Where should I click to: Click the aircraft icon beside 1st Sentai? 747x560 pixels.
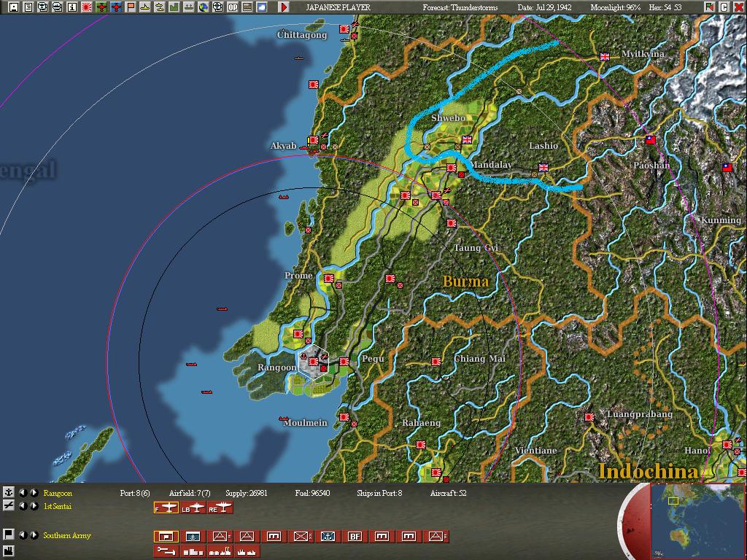(x=8, y=506)
